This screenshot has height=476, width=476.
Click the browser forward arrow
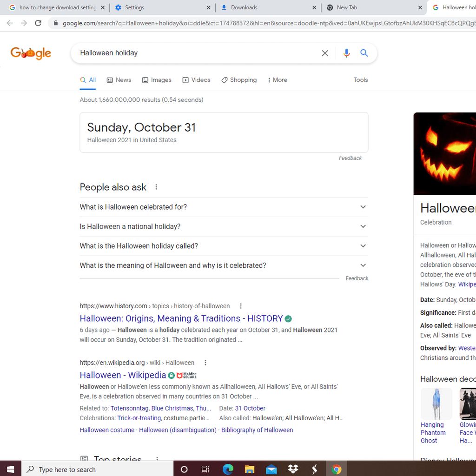(x=24, y=23)
